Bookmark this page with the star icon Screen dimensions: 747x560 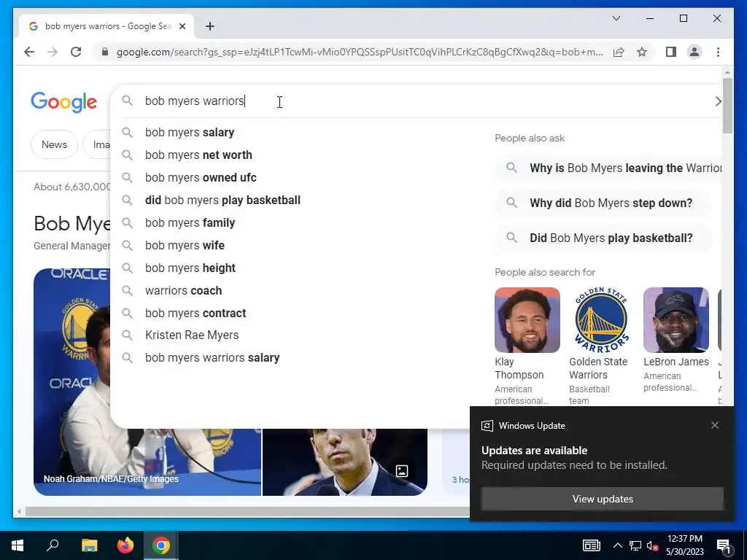[642, 52]
